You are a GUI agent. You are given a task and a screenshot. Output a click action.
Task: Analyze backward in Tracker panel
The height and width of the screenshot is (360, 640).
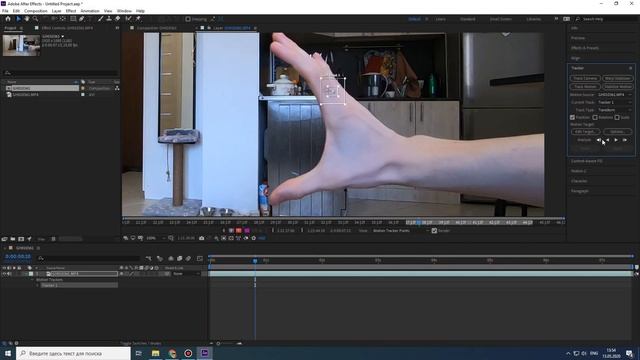(x=607, y=140)
